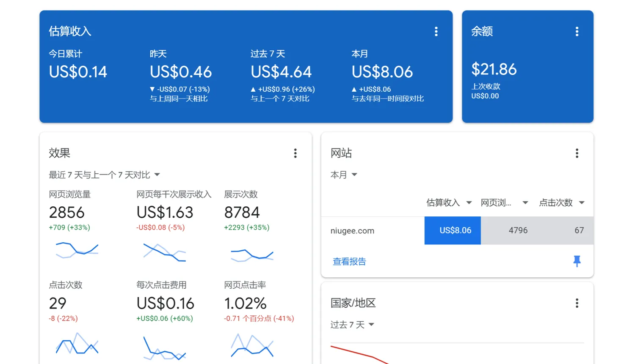Click the 网页每千次展示收入 sparkline chart
The height and width of the screenshot is (364, 635).
(x=164, y=252)
